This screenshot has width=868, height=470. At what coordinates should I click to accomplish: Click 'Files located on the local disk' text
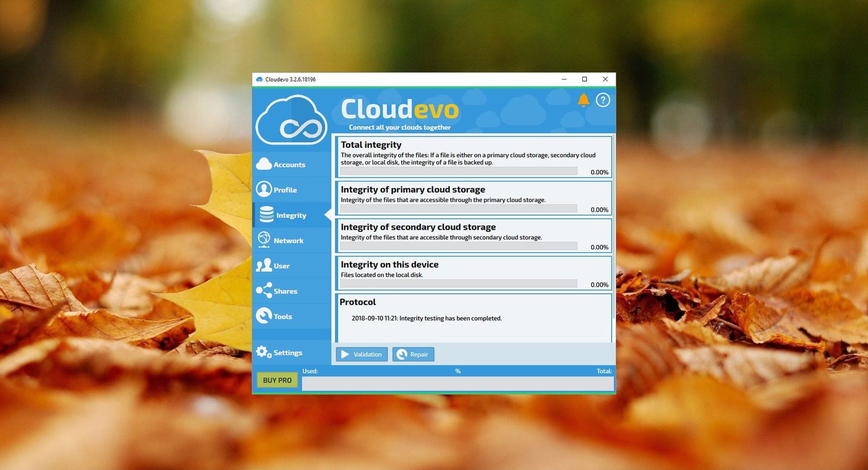coord(382,275)
